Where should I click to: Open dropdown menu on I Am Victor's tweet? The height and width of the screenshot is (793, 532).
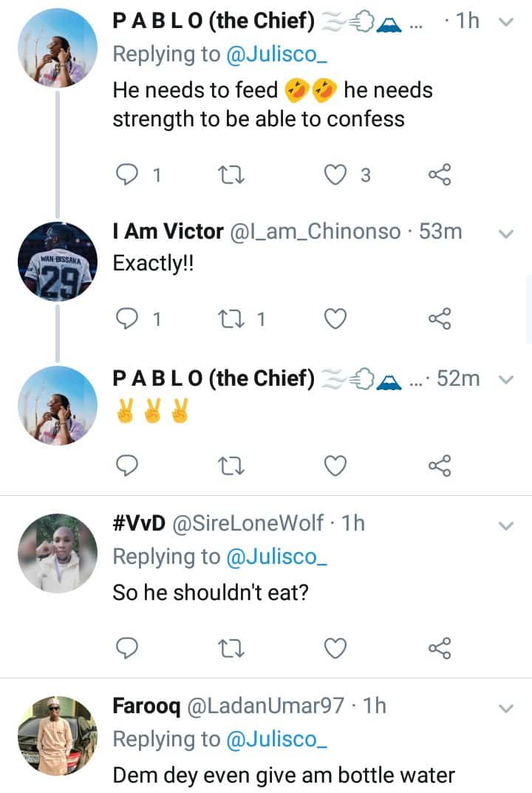point(506,234)
